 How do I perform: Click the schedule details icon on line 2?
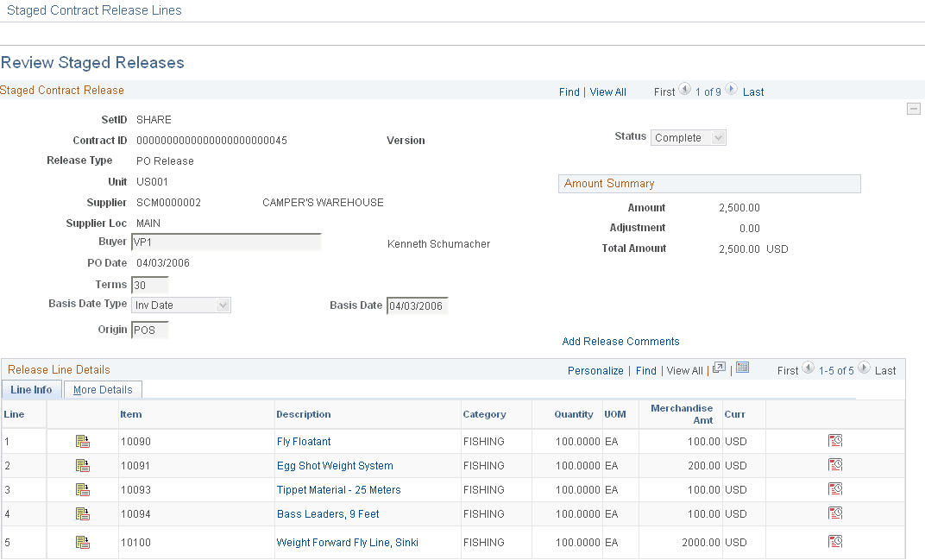point(835,464)
